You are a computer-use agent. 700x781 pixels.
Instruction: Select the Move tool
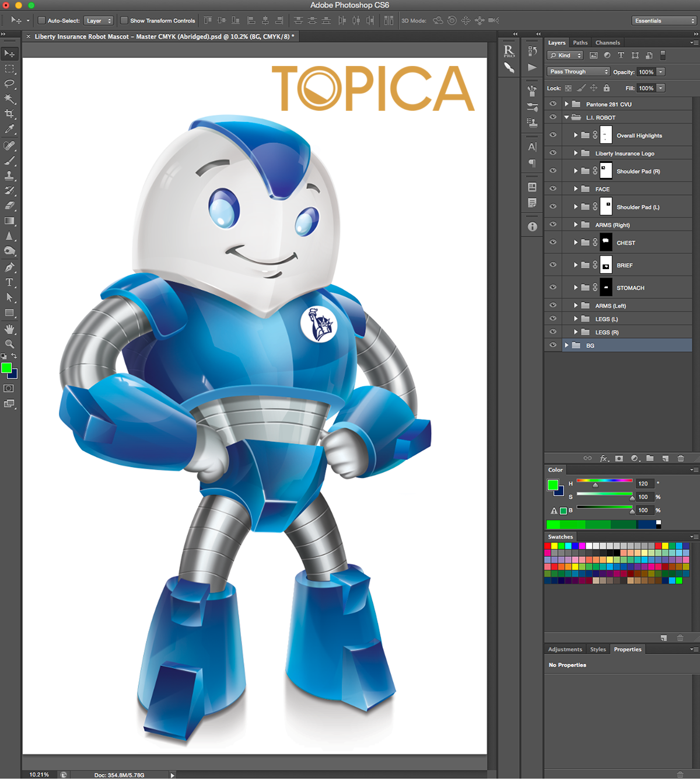(9, 53)
